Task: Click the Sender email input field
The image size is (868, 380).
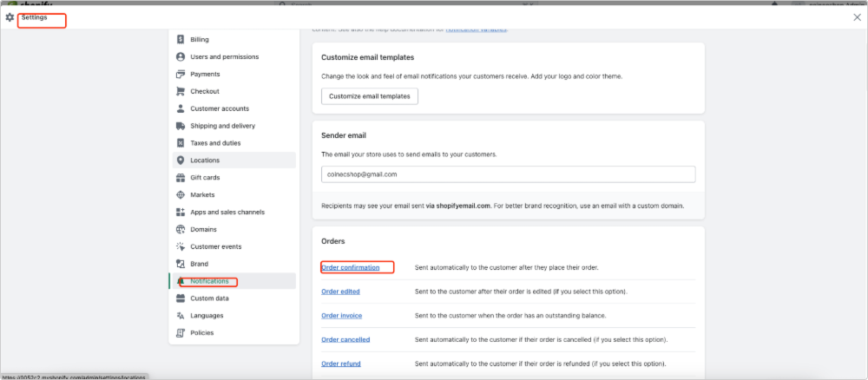Action: tap(508, 174)
